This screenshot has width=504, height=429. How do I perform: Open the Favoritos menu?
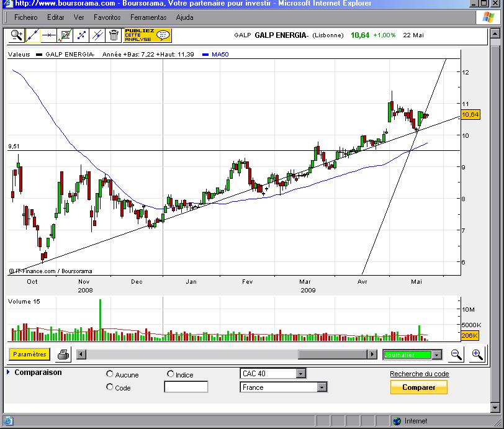click(107, 17)
